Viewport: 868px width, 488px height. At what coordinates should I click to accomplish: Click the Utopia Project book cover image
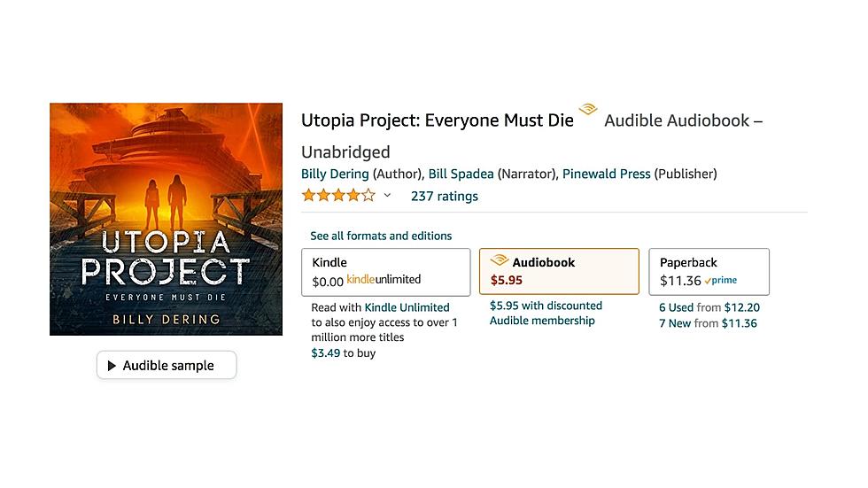167,219
